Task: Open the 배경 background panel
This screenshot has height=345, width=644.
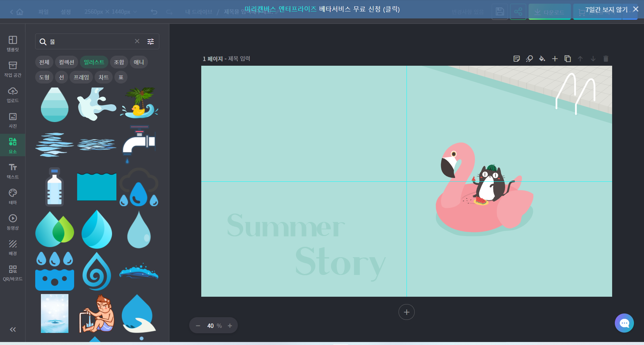Action: [13, 248]
